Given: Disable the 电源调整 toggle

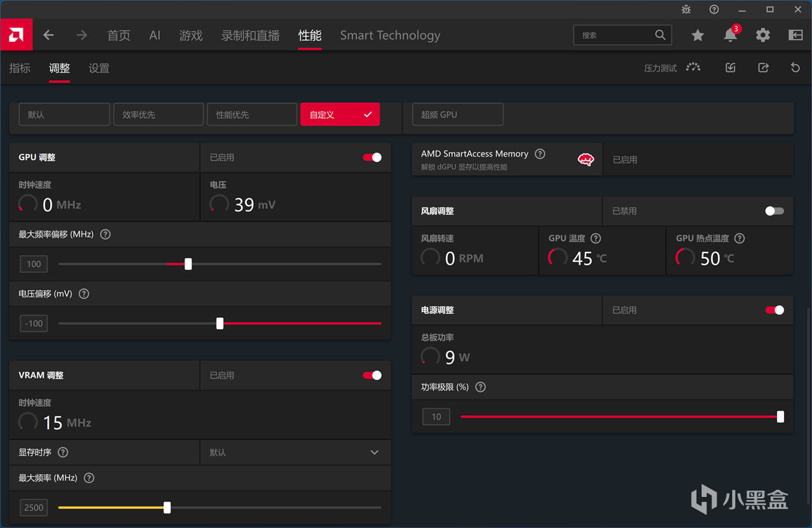Looking at the screenshot, I should [775, 310].
